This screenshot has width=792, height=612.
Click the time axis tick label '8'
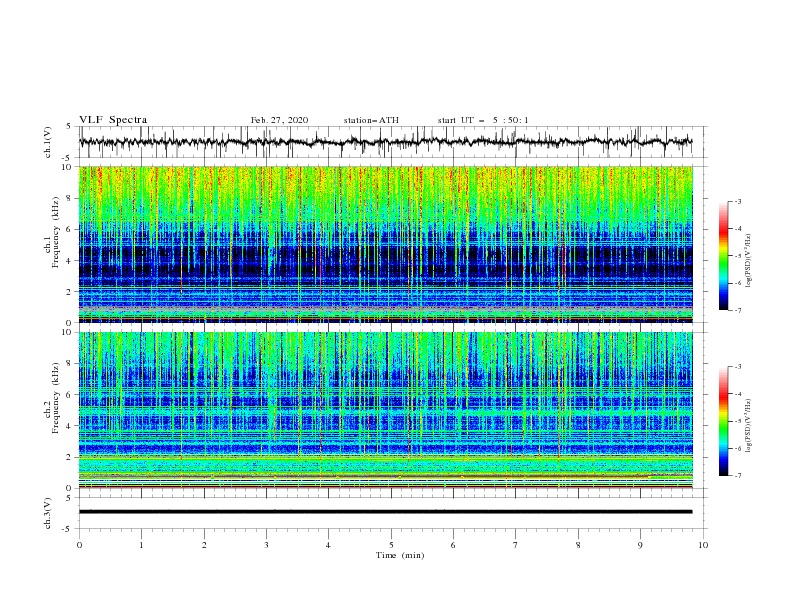(578, 545)
